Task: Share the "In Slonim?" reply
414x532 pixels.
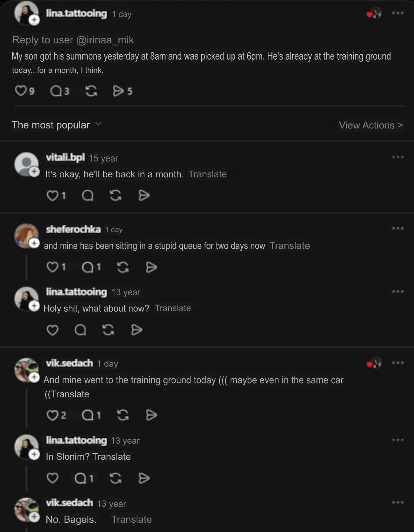Action: pos(144,478)
